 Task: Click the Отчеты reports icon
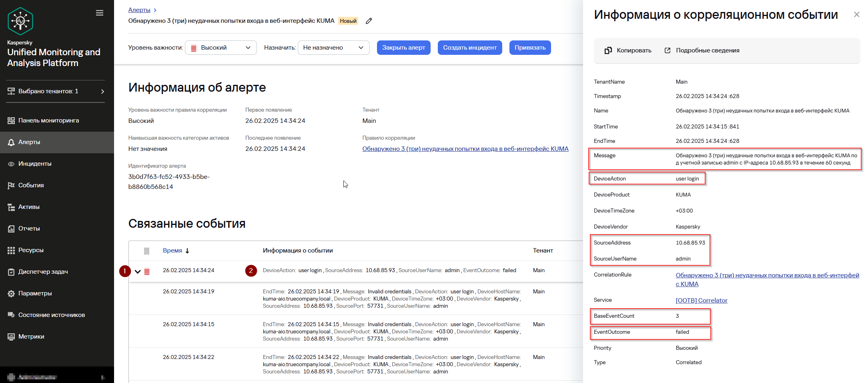pos(11,229)
